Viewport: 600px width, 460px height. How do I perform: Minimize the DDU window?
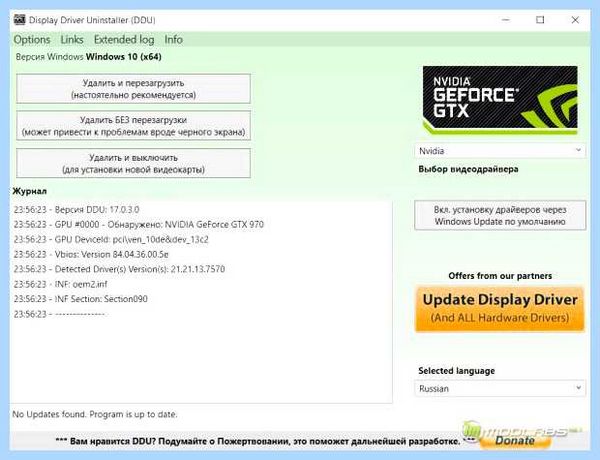(x=506, y=20)
